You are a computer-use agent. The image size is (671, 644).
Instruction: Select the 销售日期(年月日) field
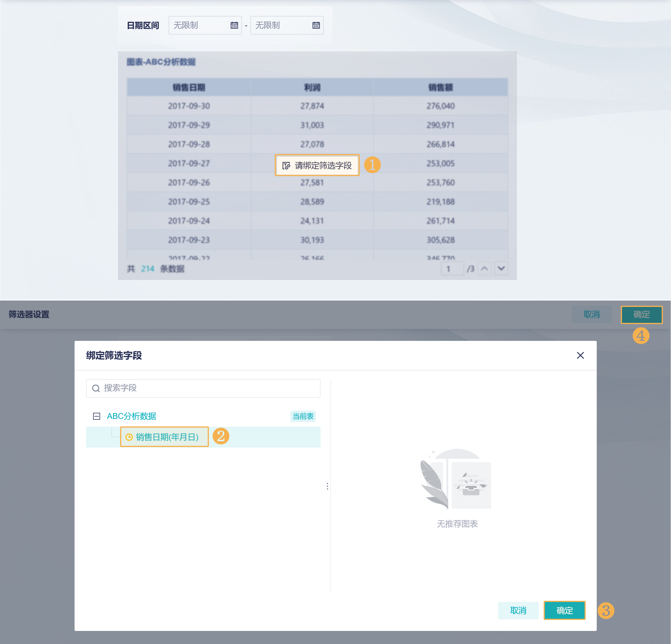(x=167, y=437)
